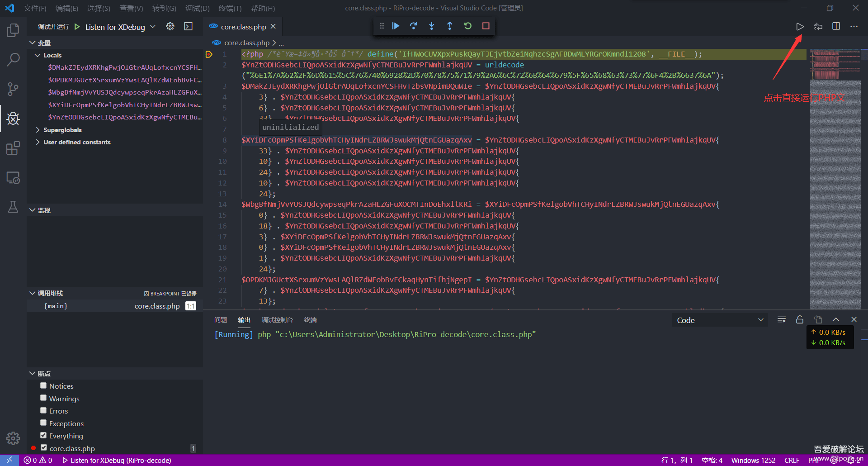
Task: Toggle the Exceptions breakpoint checkbox
Action: click(43, 423)
